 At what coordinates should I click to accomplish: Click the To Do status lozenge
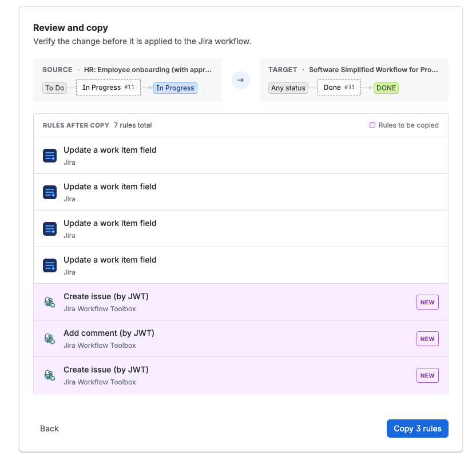[55, 88]
